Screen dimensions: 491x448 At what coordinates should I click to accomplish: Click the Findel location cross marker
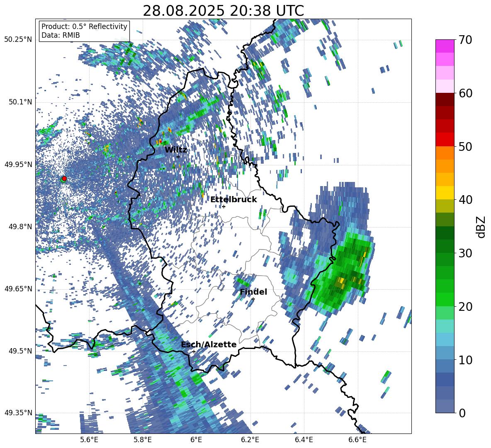(253, 299)
